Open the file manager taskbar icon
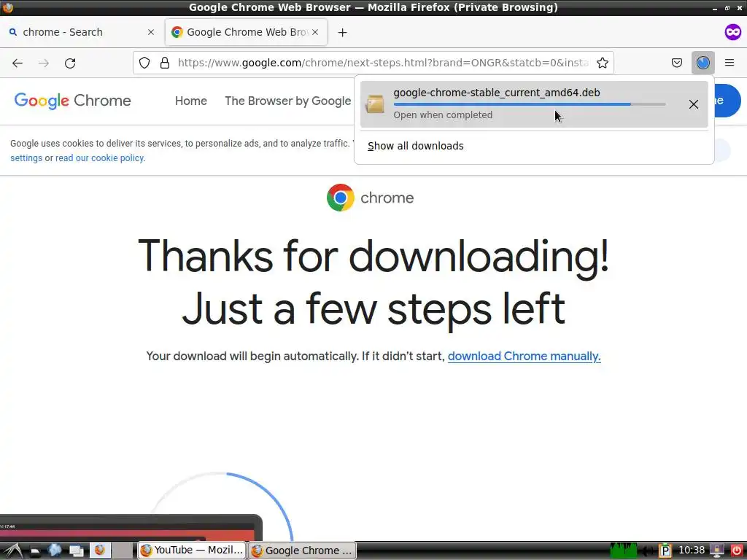Viewport: 747px width, 560px height. tap(34, 551)
